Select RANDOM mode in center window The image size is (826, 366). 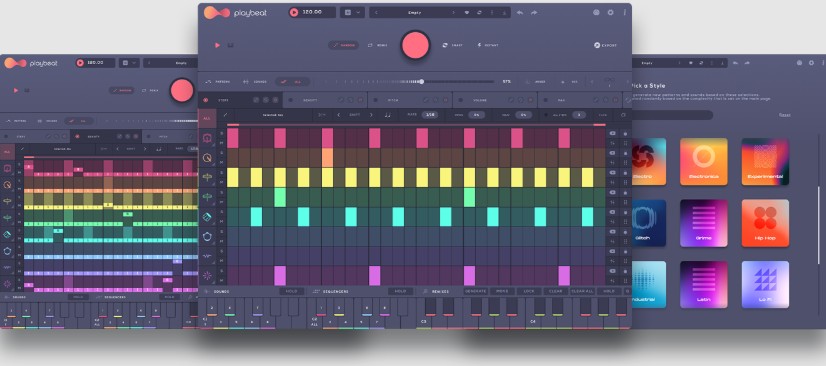343,45
